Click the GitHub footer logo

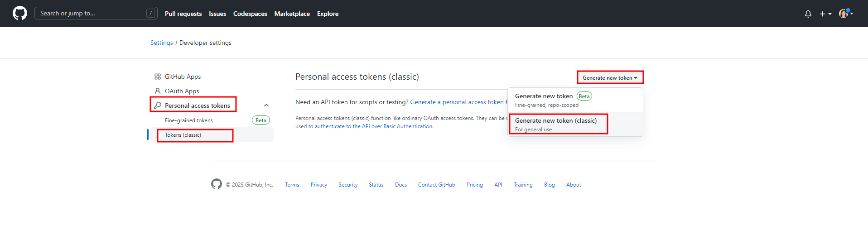click(x=217, y=184)
